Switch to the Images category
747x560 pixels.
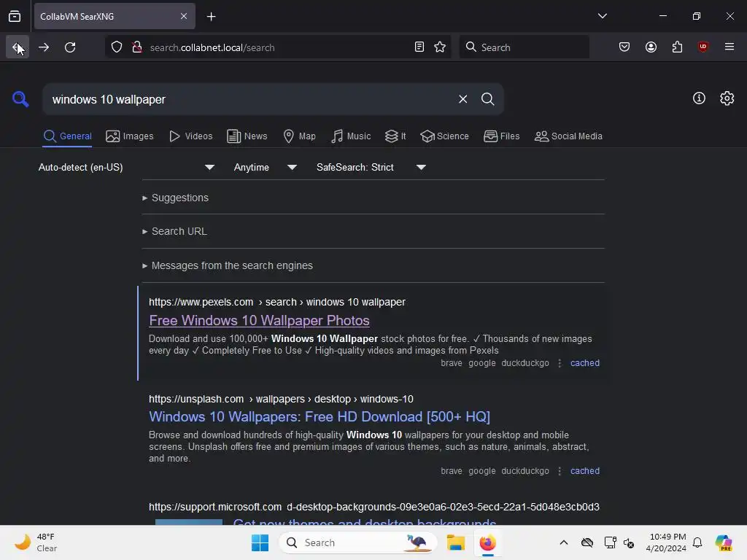[130, 136]
